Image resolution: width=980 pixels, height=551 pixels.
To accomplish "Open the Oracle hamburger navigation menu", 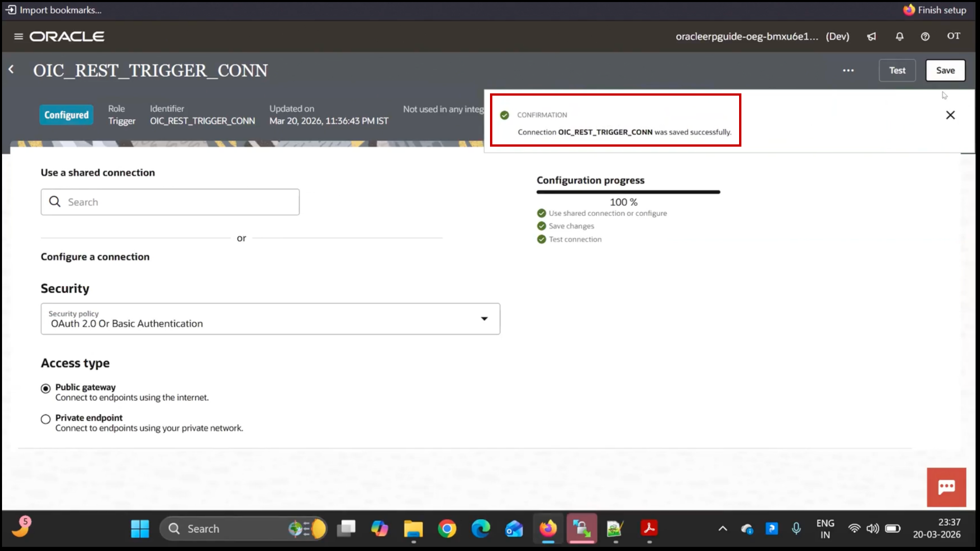I will (18, 36).
